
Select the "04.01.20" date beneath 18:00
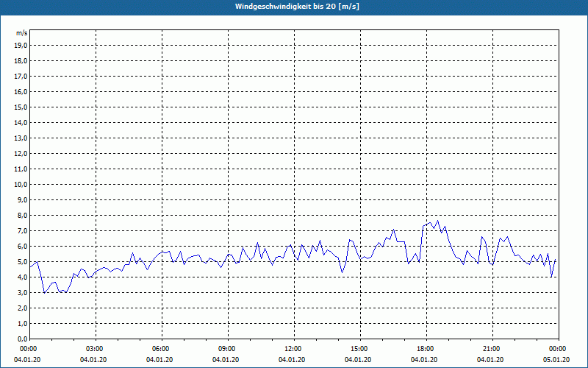point(424,360)
